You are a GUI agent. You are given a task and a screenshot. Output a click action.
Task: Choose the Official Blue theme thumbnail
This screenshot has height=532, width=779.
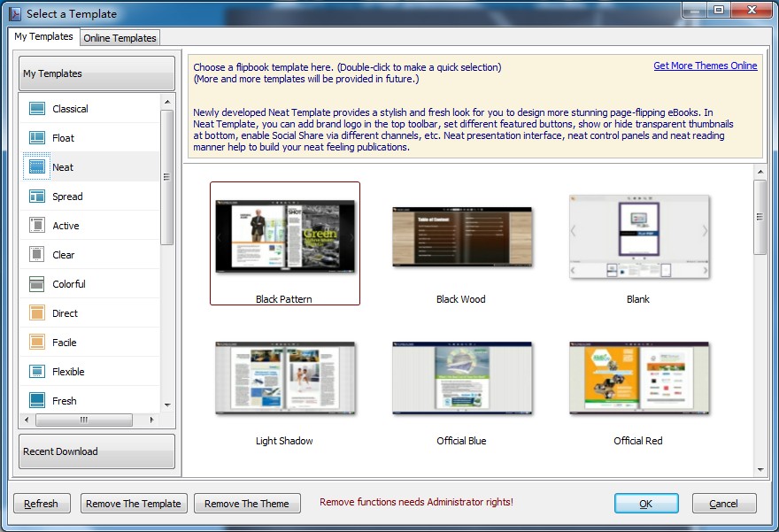pyautogui.click(x=461, y=379)
